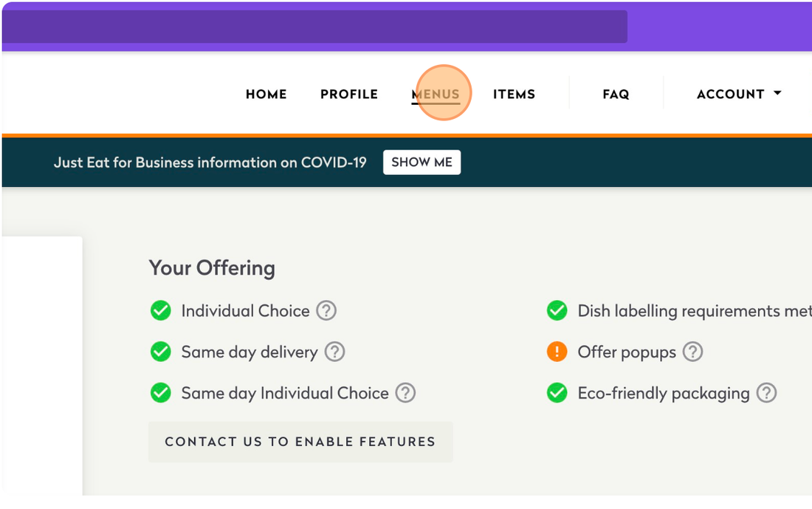
Task: Click green checkmark beside Eco-friendly packaging
Action: 557,393
